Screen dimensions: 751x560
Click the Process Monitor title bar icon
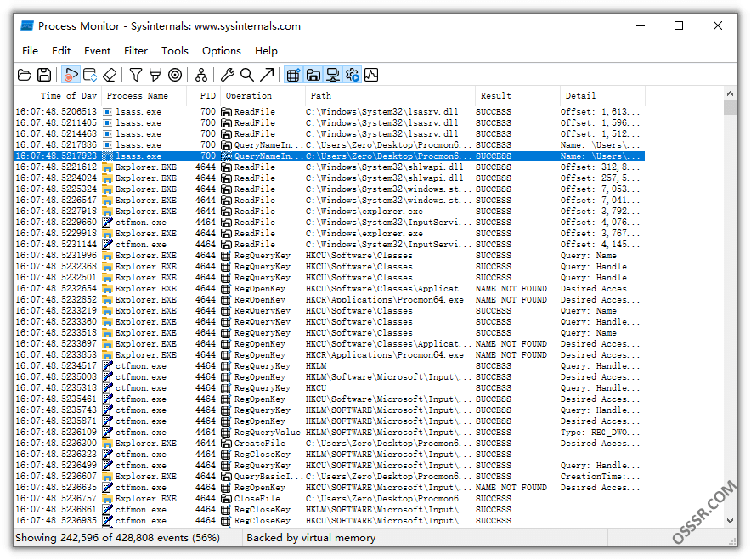click(27, 25)
